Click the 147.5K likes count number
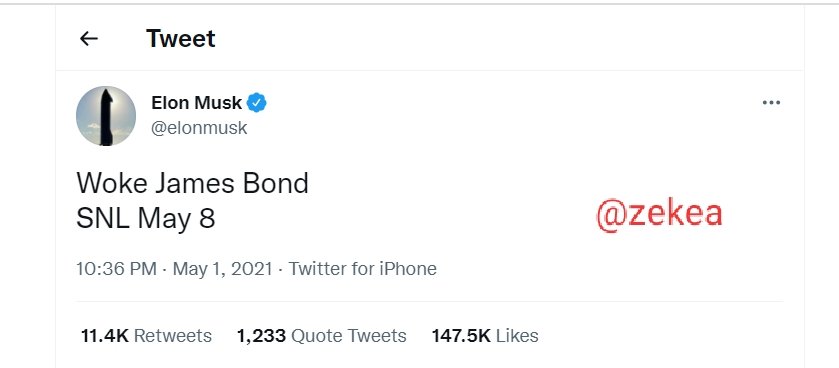Screen dimensions: 839x368 (x=461, y=336)
